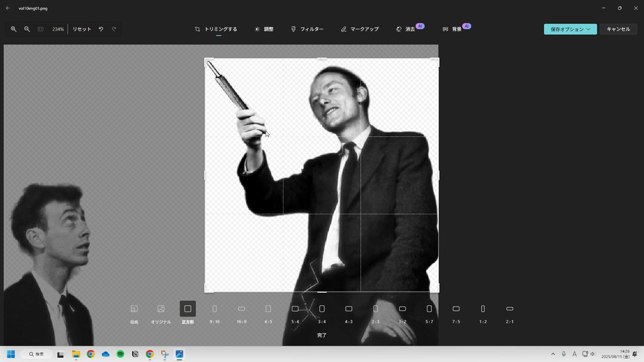
Task: Choose the 4:3 crop ratio icon
Action: 349,309
